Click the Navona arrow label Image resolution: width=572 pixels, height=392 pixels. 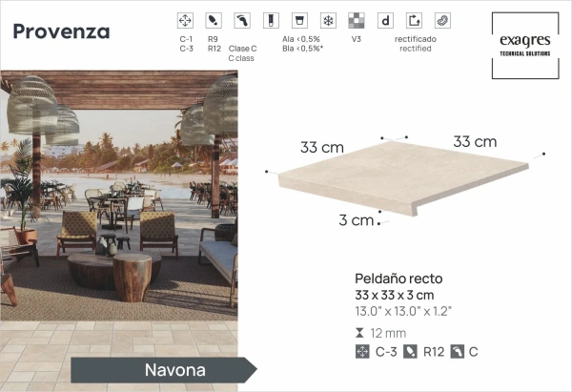coord(164,370)
